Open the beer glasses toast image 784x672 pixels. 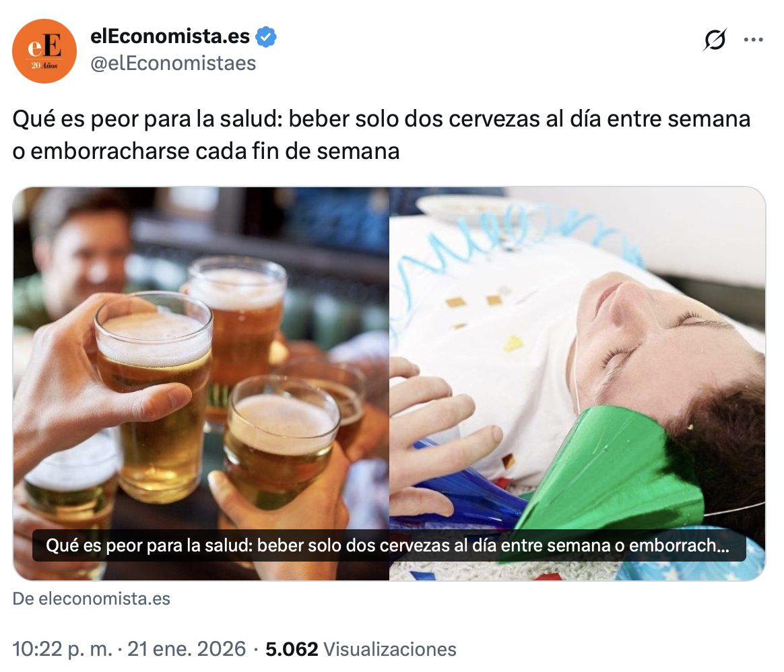(201, 384)
